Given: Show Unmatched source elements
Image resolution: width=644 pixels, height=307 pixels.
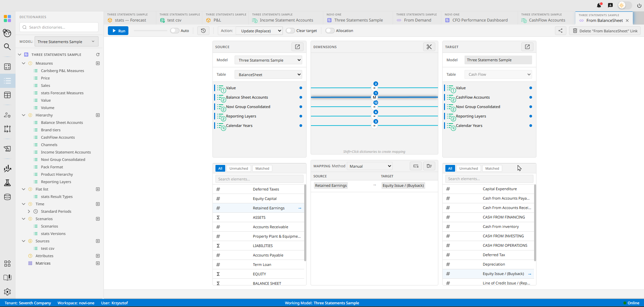Looking at the screenshot, I should point(239,168).
